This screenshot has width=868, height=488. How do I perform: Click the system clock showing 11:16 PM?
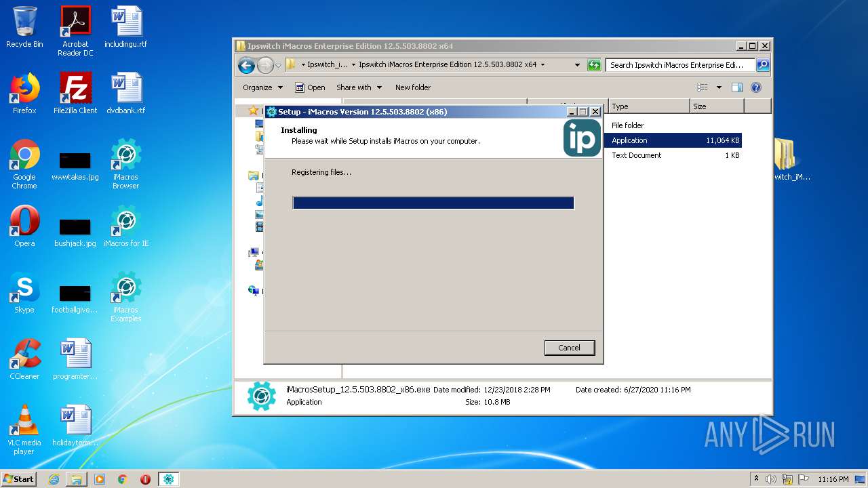click(833, 479)
